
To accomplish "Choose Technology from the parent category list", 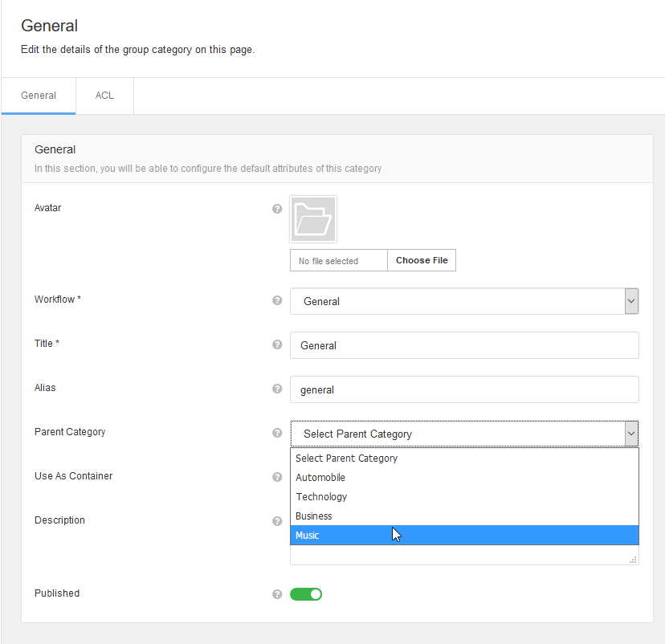I will [x=464, y=496].
